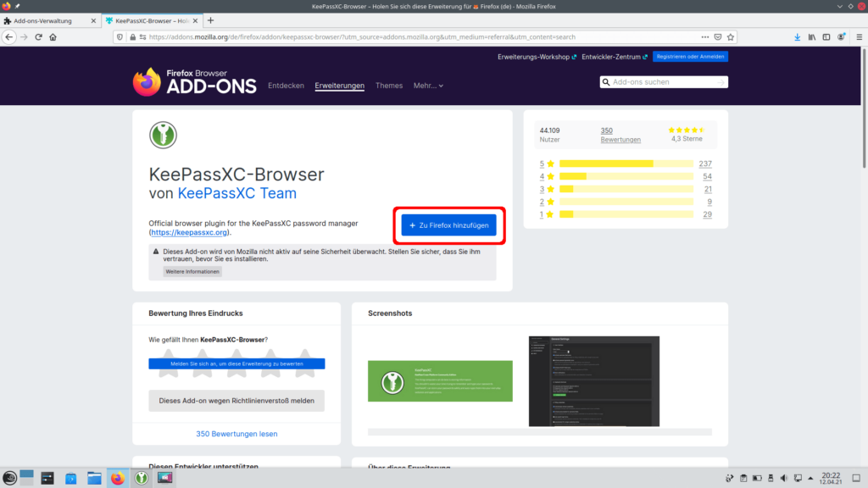Image resolution: width=868 pixels, height=488 pixels.
Task: Open the 29 one-star reviews count
Action: point(708,214)
